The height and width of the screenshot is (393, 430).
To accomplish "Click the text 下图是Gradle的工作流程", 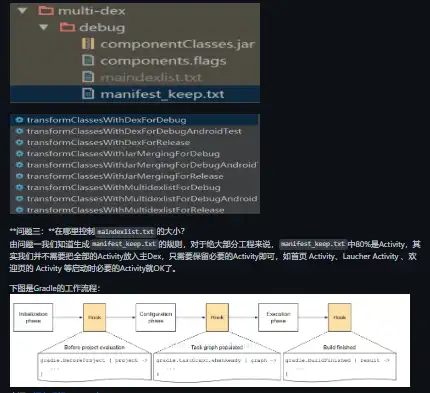I will pos(55,288).
